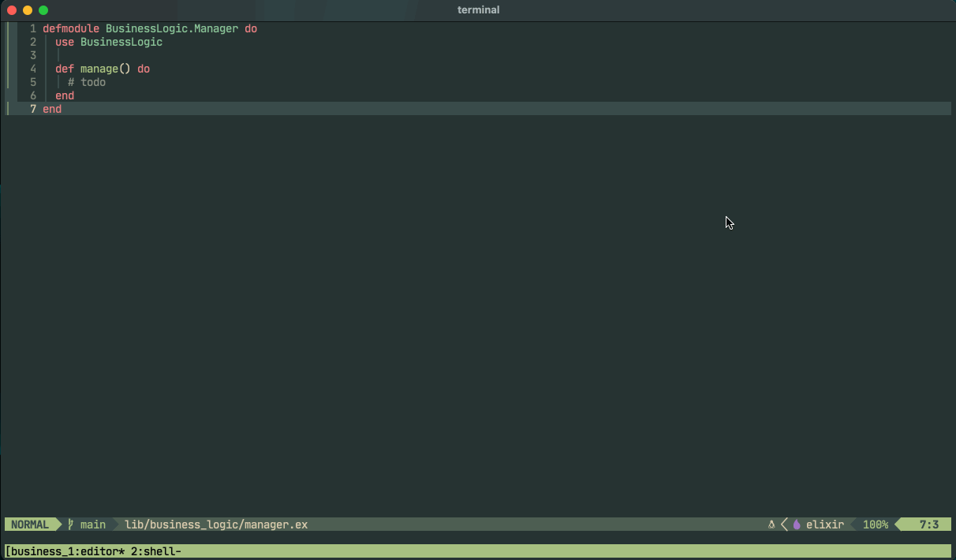Click the # todo comment

[87, 82]
